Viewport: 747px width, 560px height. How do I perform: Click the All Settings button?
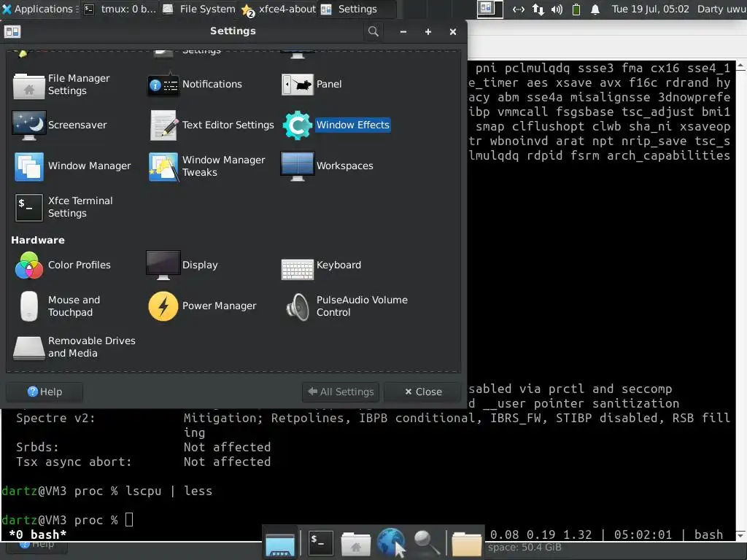click(x=341, y=392)
